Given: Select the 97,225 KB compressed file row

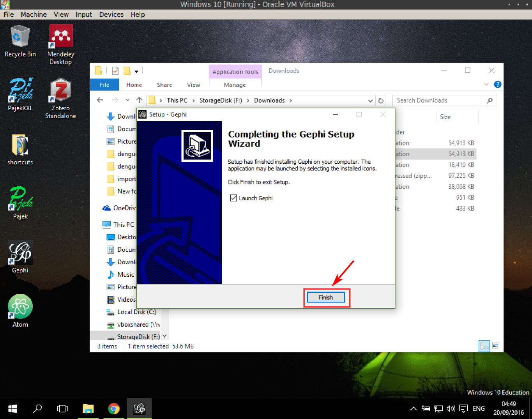Looking at the screenshot, I should (436, 176).
